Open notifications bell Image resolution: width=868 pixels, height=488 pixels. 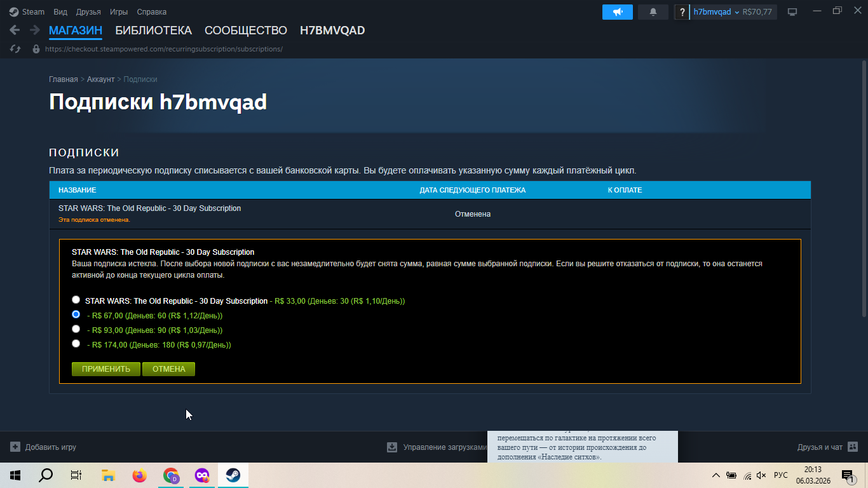[653, 11]
